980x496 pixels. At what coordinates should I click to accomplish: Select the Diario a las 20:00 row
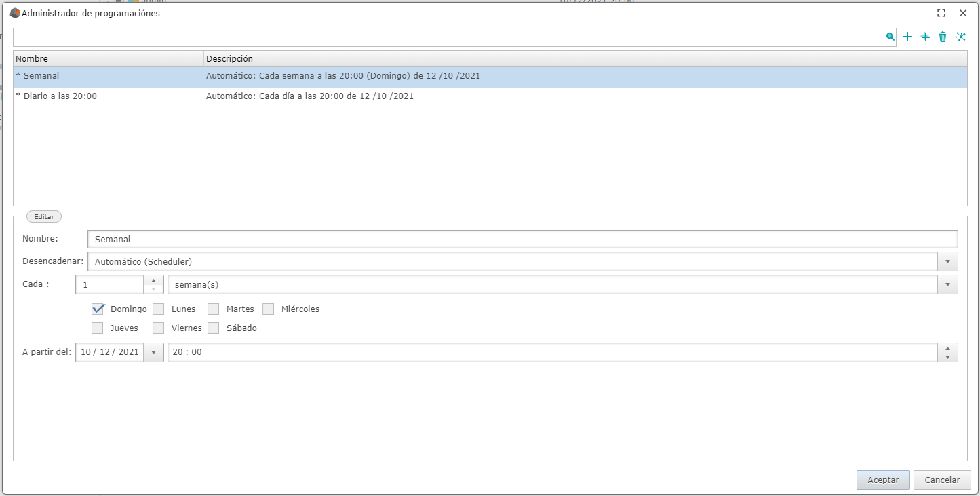click(x=490, y=96)
